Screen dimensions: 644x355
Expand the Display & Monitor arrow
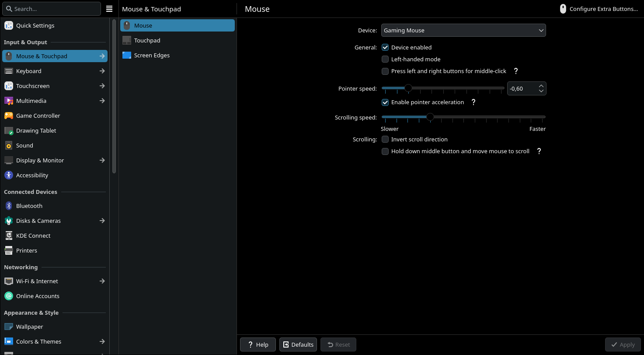pyautogui.click(x=102, y=160)
